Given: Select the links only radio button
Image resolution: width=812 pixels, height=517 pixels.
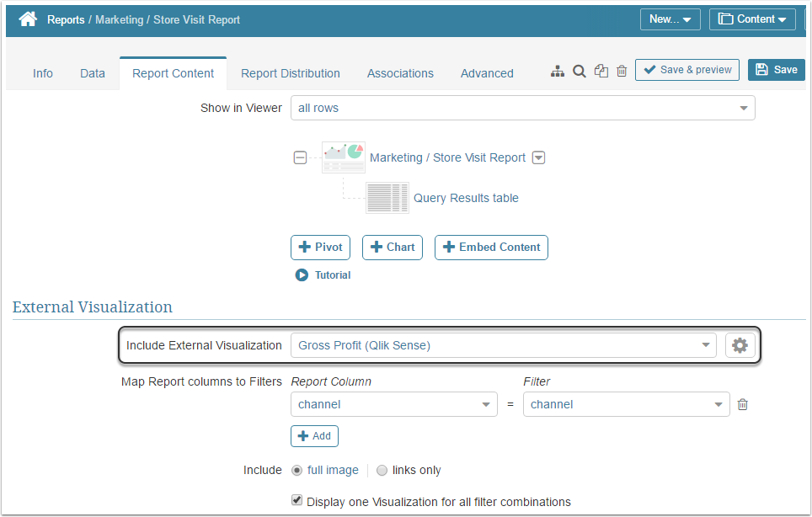Looking at the screenshot, I should (382, 470).
